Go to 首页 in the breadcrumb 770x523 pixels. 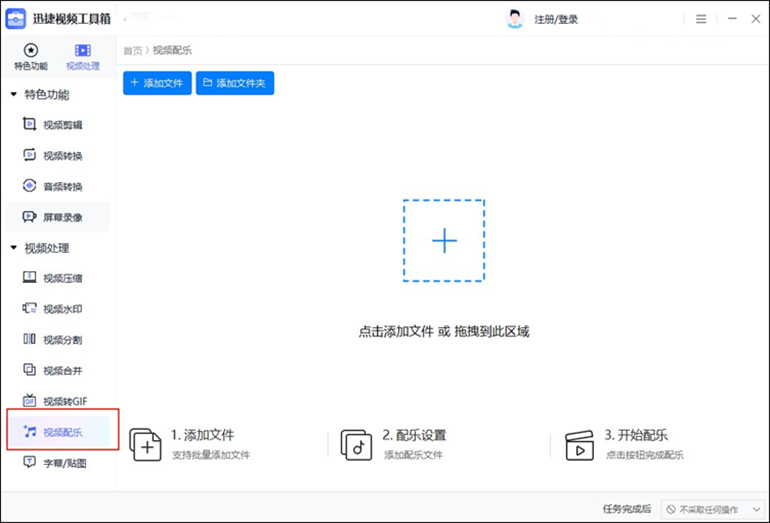(x=132, y=51)
